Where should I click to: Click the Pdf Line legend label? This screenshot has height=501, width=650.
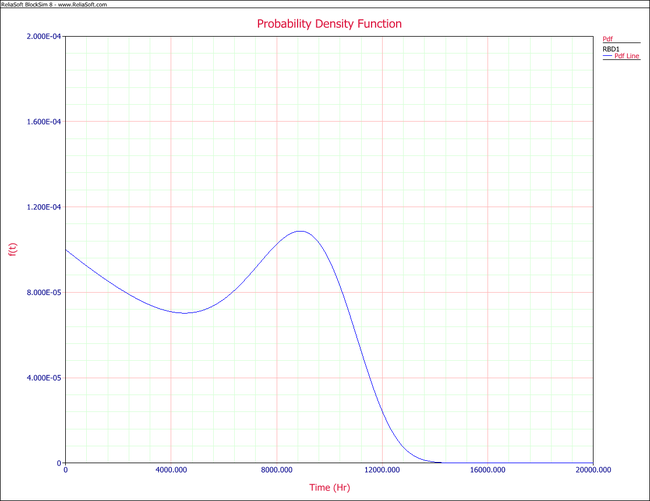tap(625, 56)
